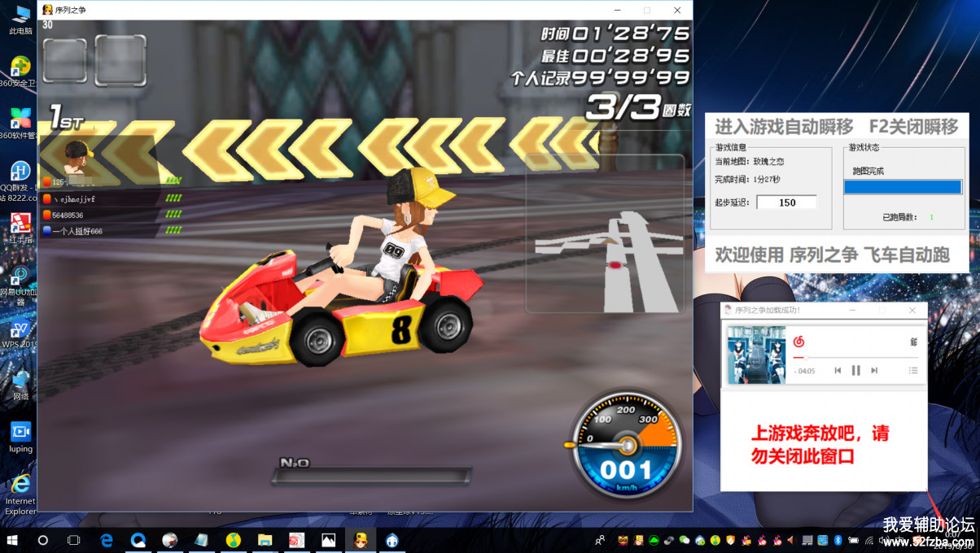Click the track minimap panel

pos(604,234)
